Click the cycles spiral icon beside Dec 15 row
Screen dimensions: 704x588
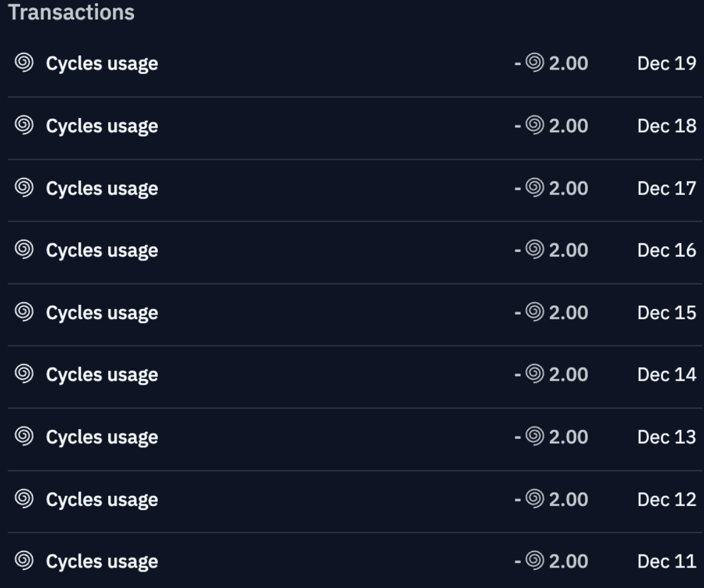[x=24, y=312]
